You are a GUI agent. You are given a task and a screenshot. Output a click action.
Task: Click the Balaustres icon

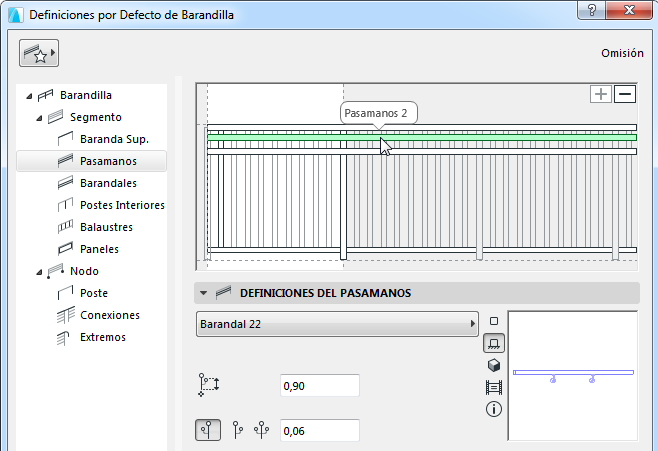coord(65,227)
